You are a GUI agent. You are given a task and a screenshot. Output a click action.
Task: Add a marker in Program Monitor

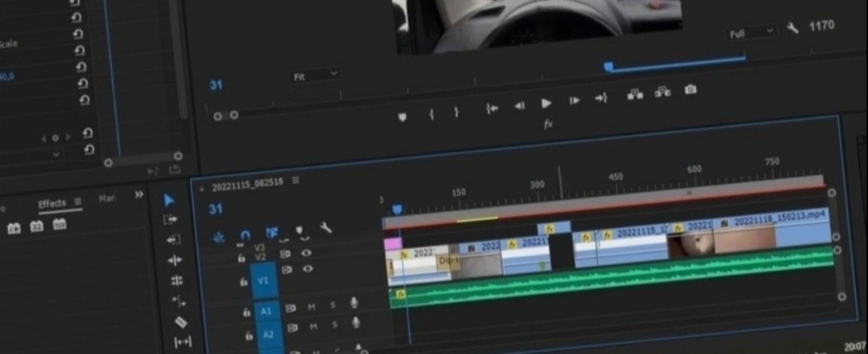(x=403, y=116)
